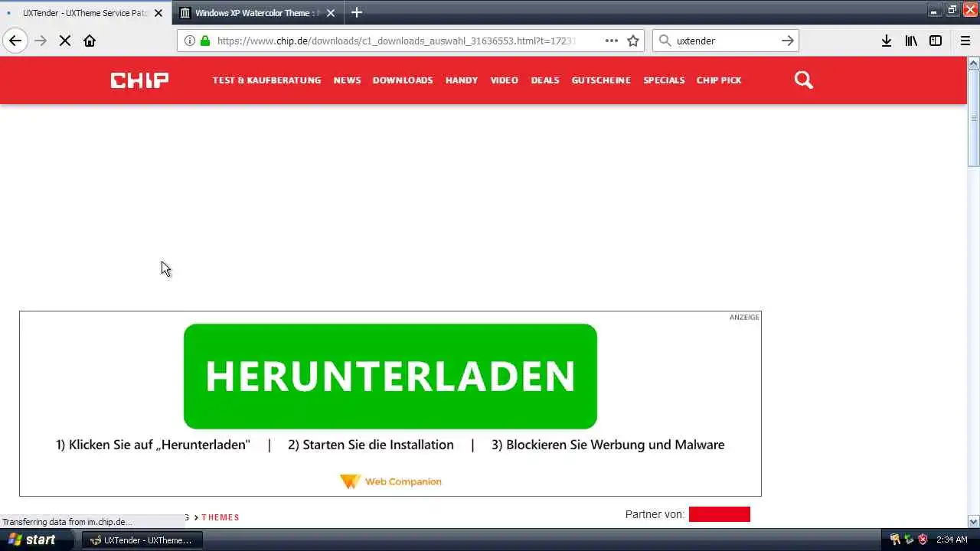
Task: Click the green padlock security icon
Action: tap(205, 41)
